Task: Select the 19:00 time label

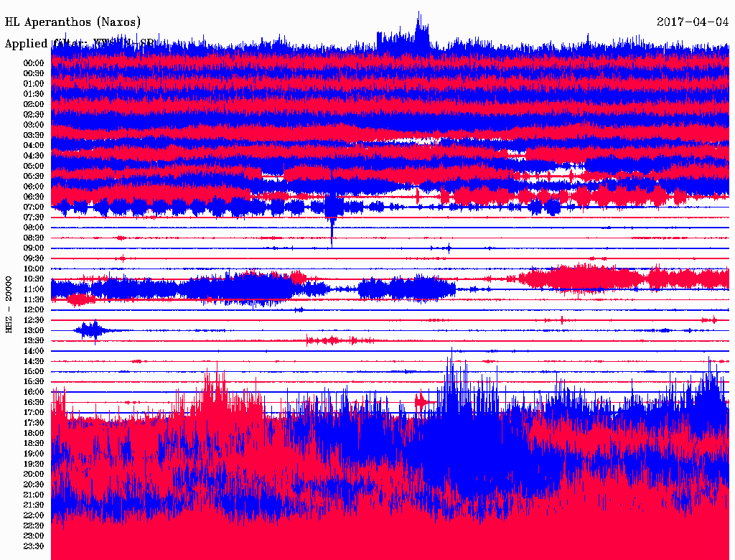Action: click(x=34, y=454)
